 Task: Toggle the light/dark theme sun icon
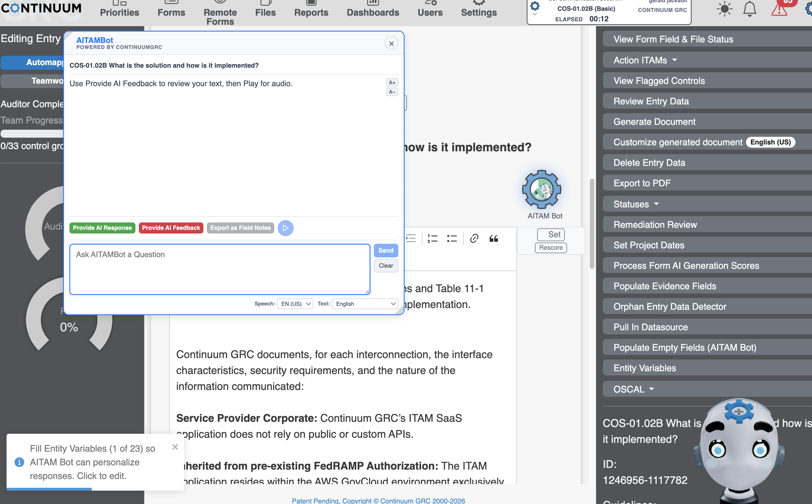pos(724,9)
